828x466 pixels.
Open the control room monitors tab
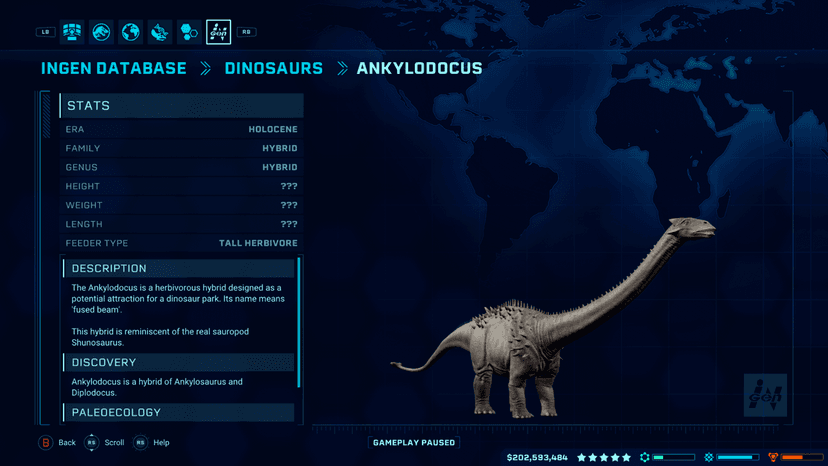click(x=72, y=32)
